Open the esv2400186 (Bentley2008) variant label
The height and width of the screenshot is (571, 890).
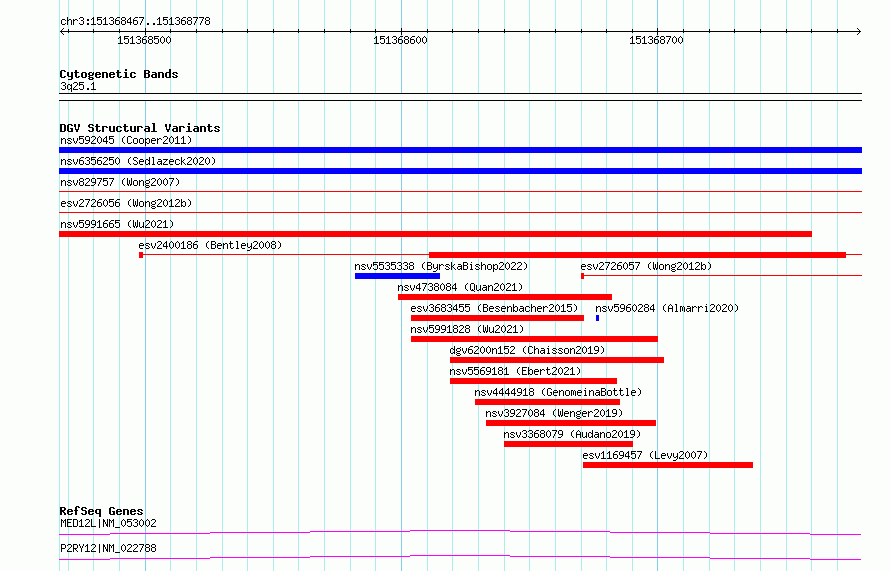pyautogui.click(x=210, y=245)
